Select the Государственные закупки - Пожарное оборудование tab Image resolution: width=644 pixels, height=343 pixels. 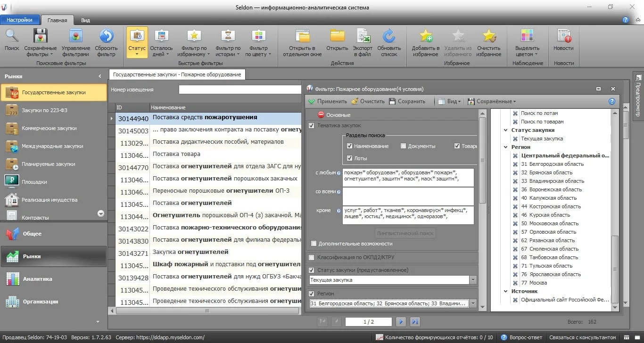(177, 74)
